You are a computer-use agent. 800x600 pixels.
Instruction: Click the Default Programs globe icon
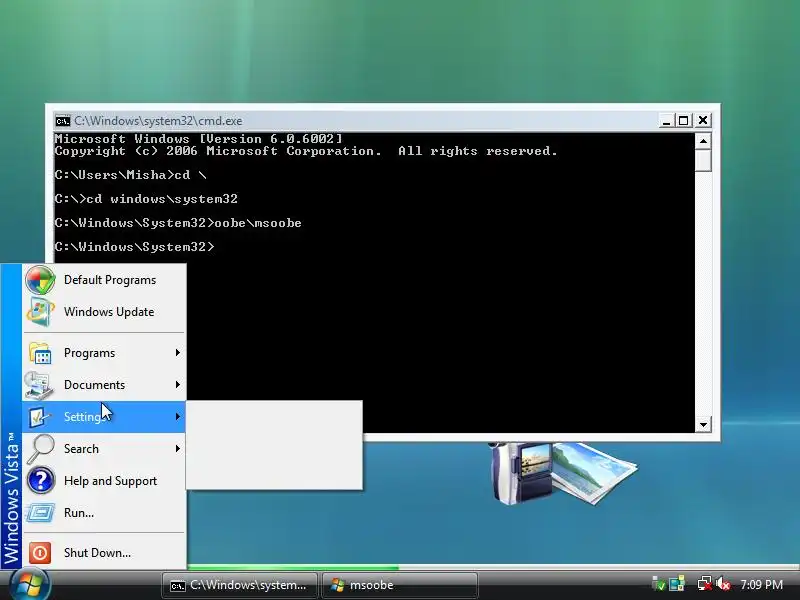[40, 280]
